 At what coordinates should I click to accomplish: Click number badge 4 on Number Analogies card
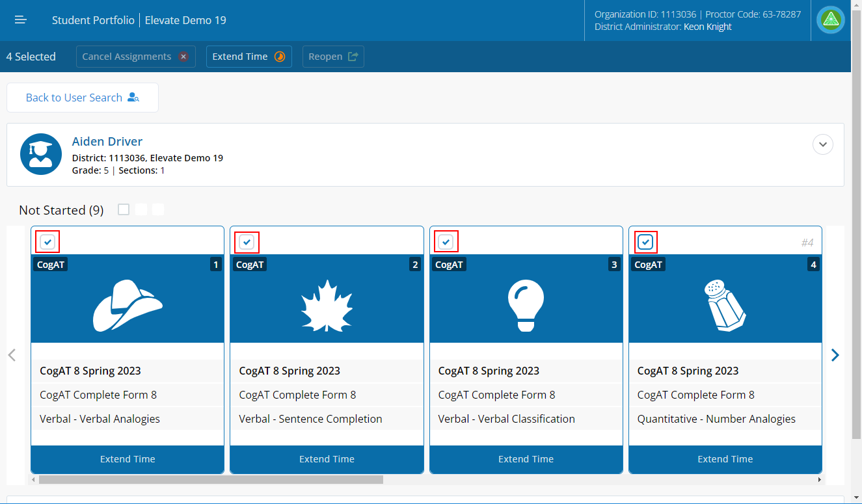coord(813,265)
